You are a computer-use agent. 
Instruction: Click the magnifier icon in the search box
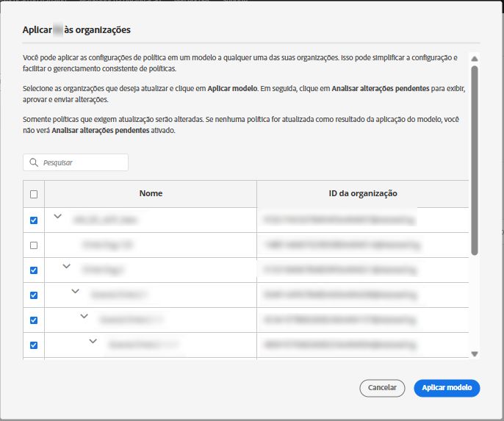tap(34, 162)
